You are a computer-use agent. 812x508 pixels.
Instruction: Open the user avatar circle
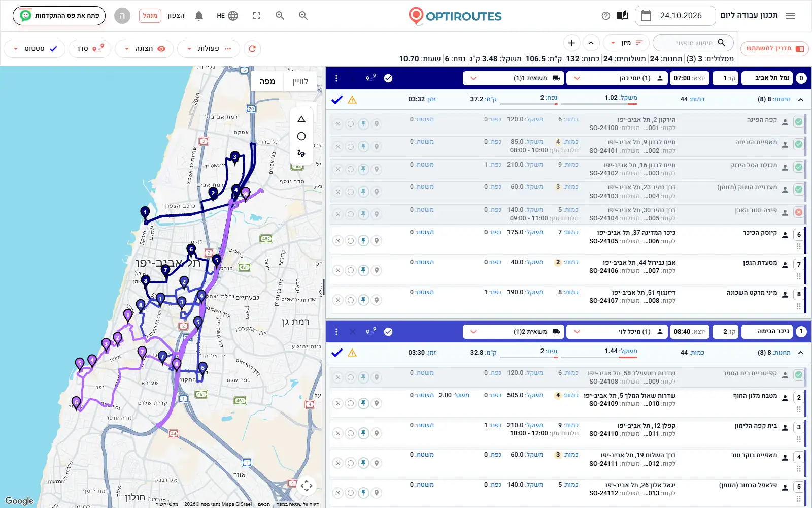[x=122, y=16]
